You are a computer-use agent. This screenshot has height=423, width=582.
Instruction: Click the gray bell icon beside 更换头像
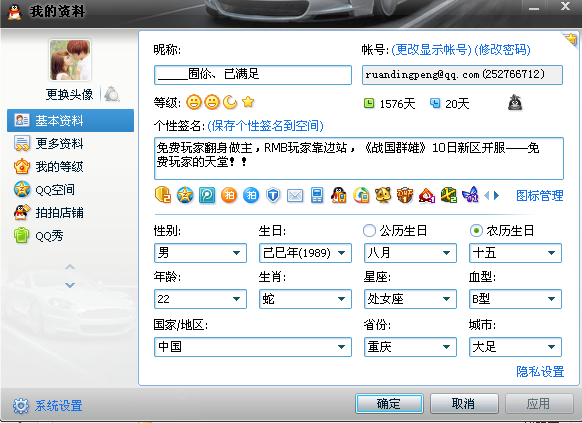coord(111,94)
